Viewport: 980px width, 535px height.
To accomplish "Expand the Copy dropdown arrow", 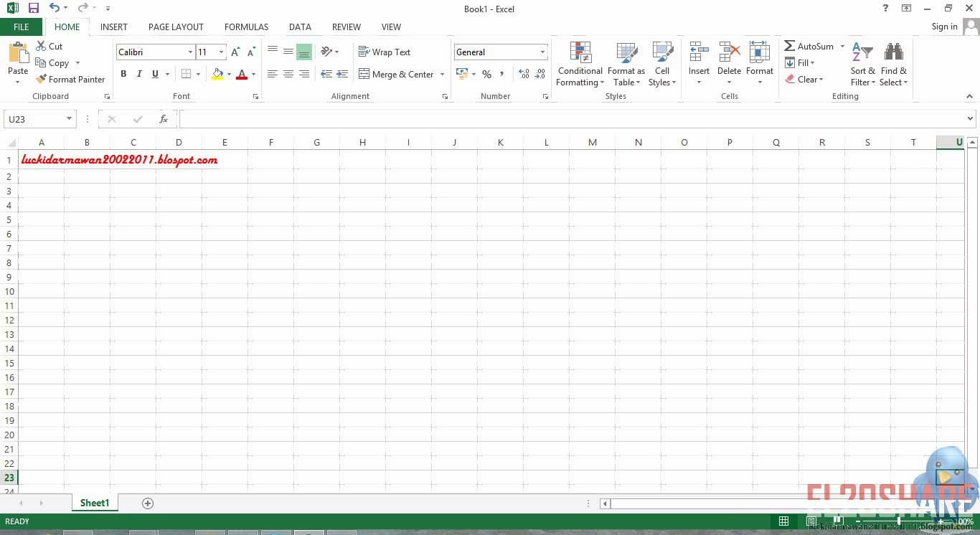I will point(77,63).
